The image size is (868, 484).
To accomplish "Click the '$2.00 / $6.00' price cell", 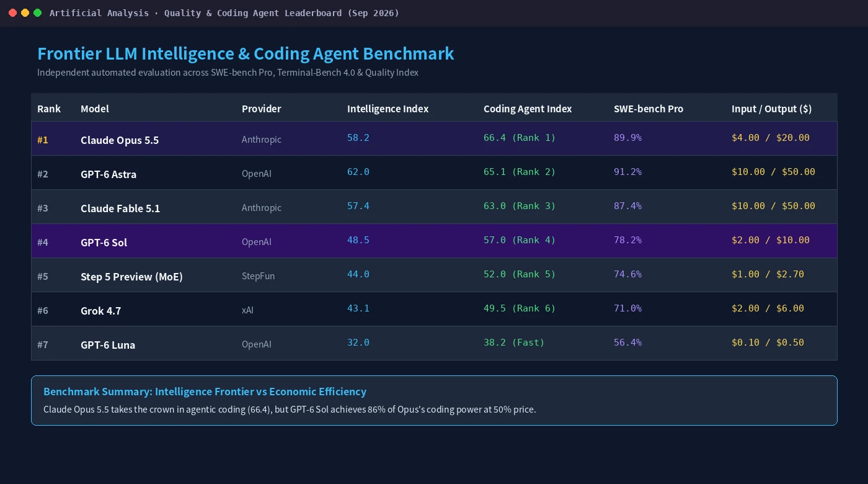I will click(768, 308).
